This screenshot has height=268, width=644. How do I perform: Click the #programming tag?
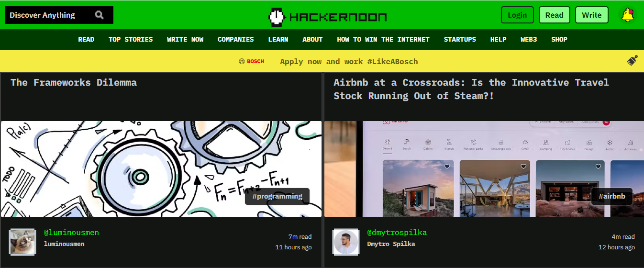pyautogui.click(x=277, y=196)
